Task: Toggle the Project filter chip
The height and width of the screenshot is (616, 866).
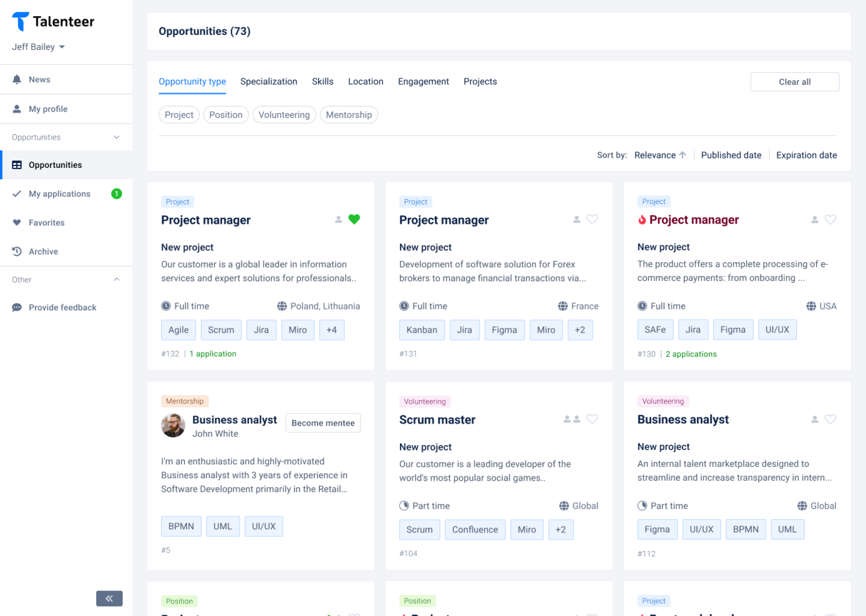Action: click(179, 115)
